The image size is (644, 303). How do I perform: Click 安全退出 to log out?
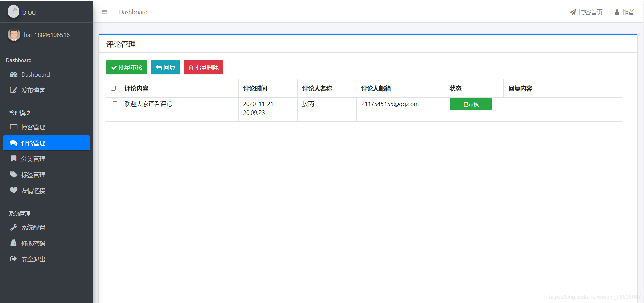tap(46, 259)
